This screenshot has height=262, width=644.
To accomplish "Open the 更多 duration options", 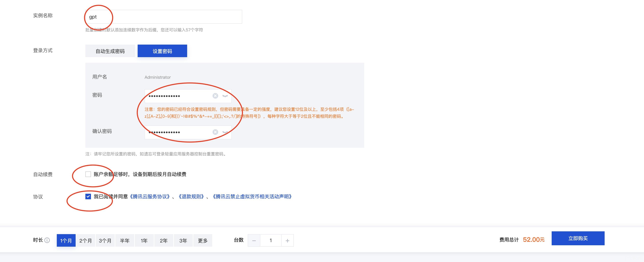I will pyautogui.click(x=203, y=240).
